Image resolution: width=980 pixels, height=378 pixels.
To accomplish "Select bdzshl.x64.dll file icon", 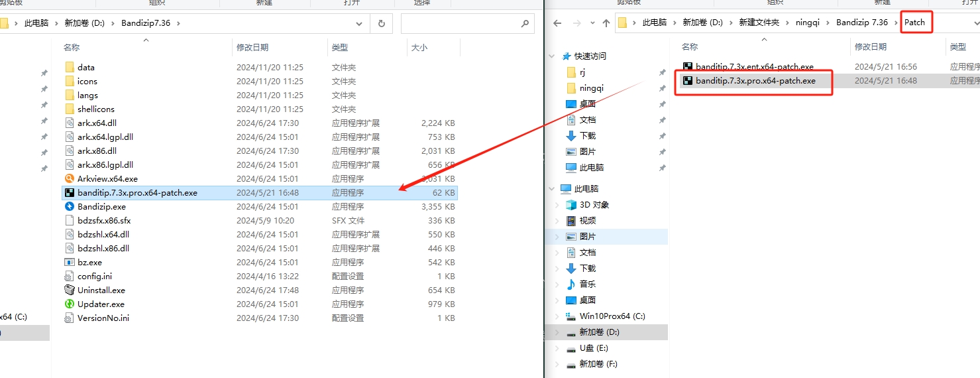I will 70,234.
